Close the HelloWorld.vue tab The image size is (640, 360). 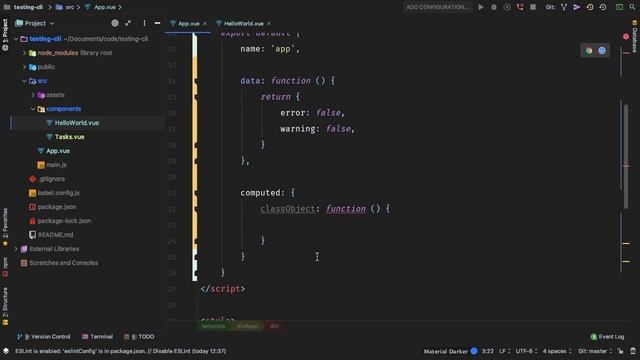(269, 24)
